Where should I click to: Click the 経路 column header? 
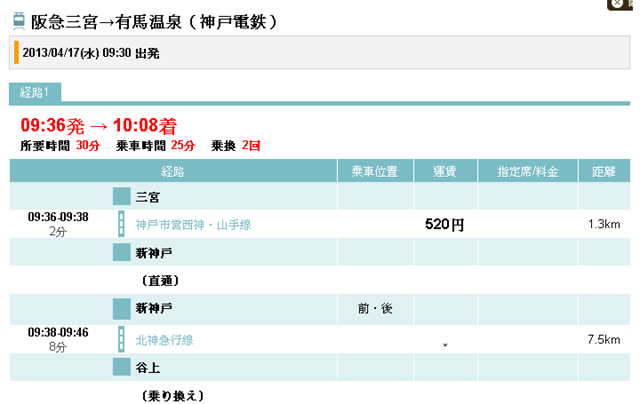tap(173, 171)
